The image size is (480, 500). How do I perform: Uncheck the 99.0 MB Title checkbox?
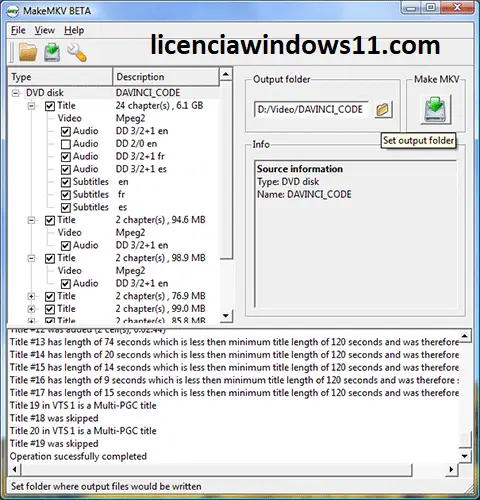[50, 309]
